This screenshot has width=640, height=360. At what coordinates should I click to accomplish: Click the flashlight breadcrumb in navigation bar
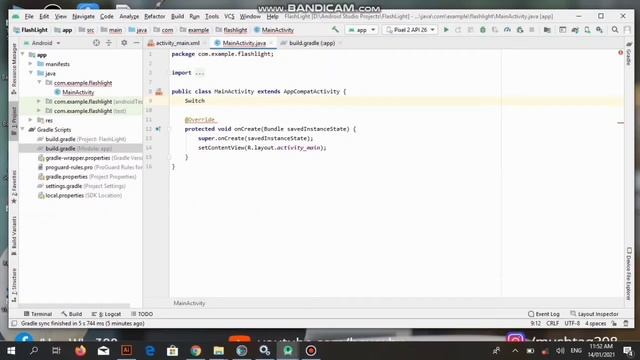[231, 30]
